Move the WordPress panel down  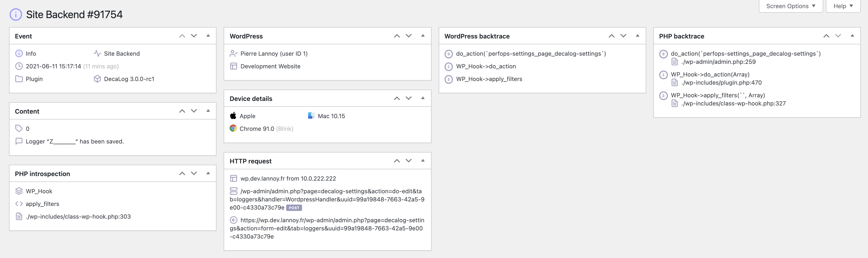pyautogui.click(x=408, y=36)
